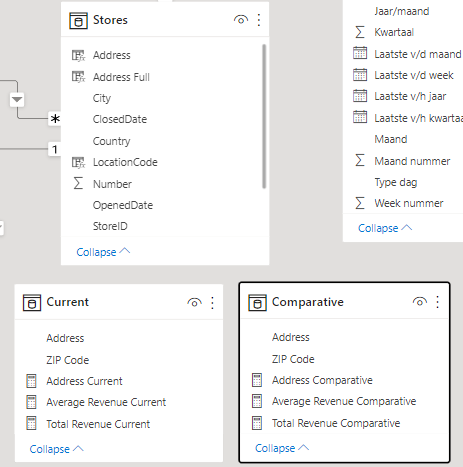Select the Maand nummer field label
Image resolution: width=463 pixels, height=467 pixels.
point(412,161)
